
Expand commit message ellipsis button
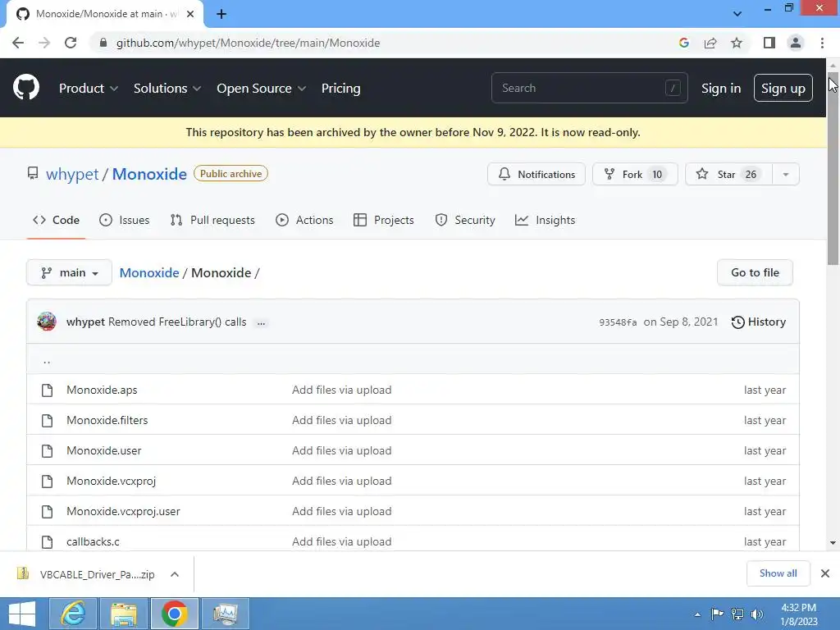click(x=261, y=322)
